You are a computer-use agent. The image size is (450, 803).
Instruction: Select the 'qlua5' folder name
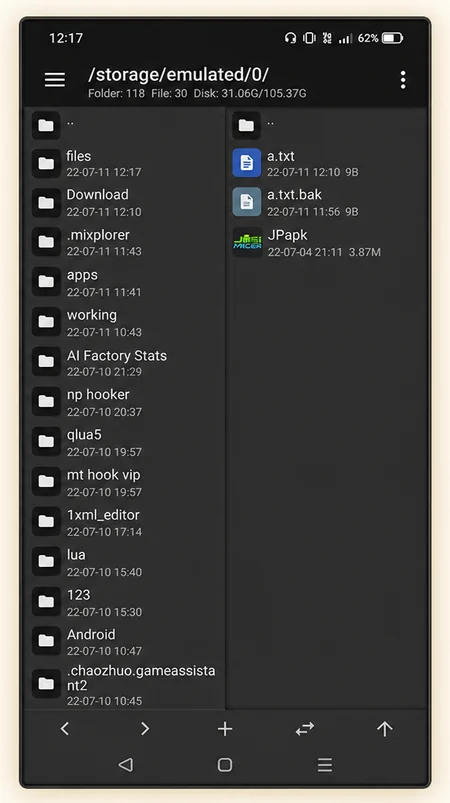pyautogui.click(x=84, y=435)
